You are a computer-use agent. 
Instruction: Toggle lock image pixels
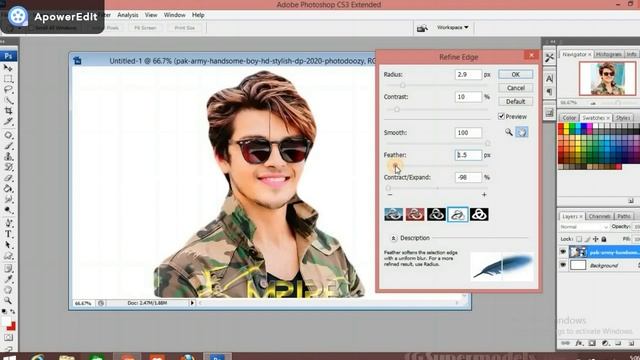587,239
